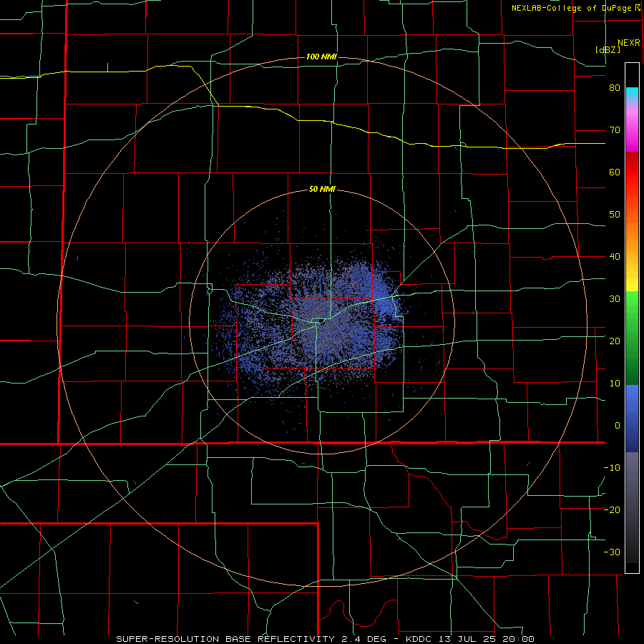
Task: Click the radar site at the echo center
Action: point(321,321)
